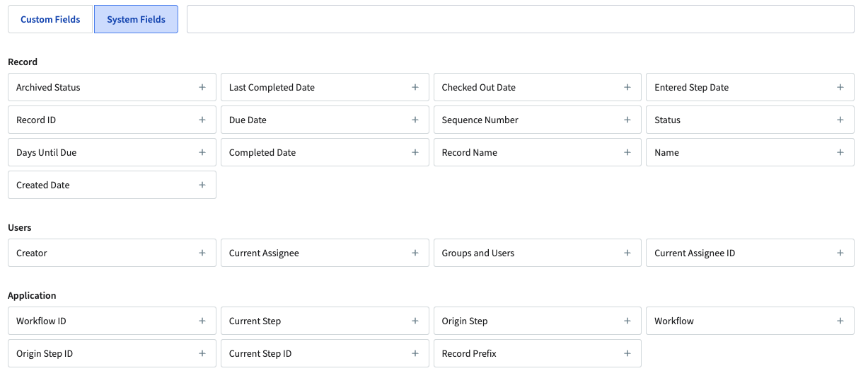Select the System Fields tab
Image resolution: width=868 pixels, height=383 pixels.
(136, 20)
